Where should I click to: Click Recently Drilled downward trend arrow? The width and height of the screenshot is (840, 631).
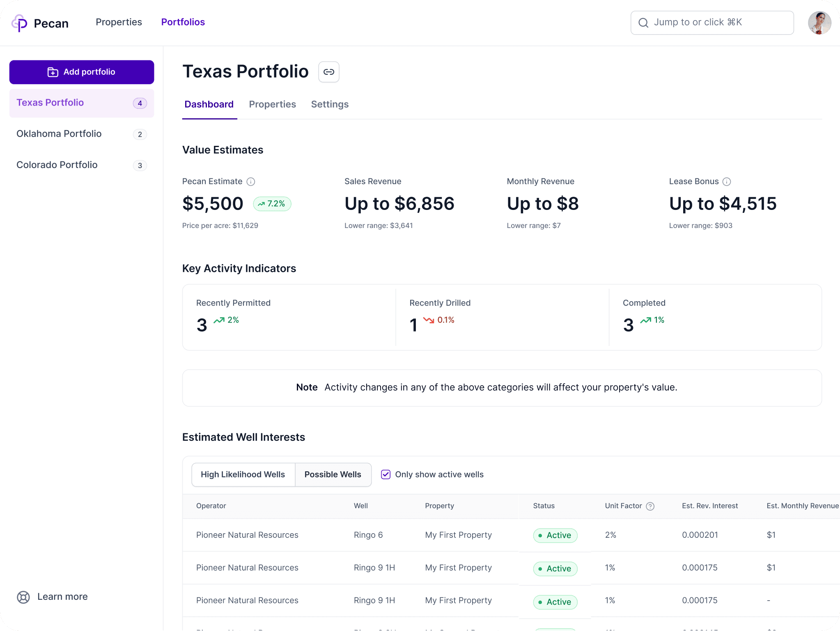pyautogui.click(x=429, y=320)
